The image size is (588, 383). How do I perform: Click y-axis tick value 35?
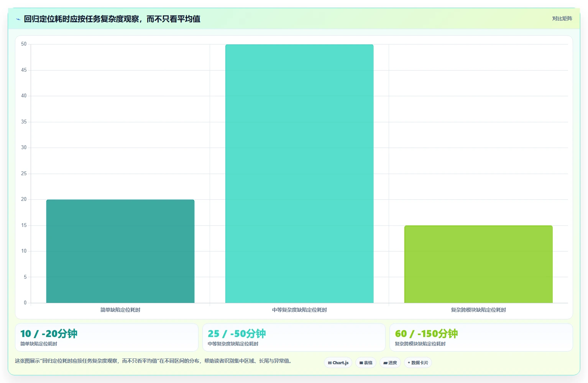coord(24,122)
